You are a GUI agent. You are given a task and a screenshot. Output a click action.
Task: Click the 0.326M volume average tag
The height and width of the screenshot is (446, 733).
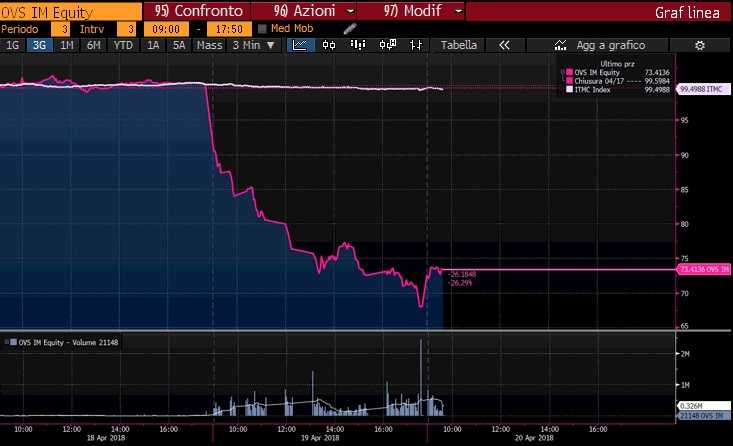click(x=703, y=406)
